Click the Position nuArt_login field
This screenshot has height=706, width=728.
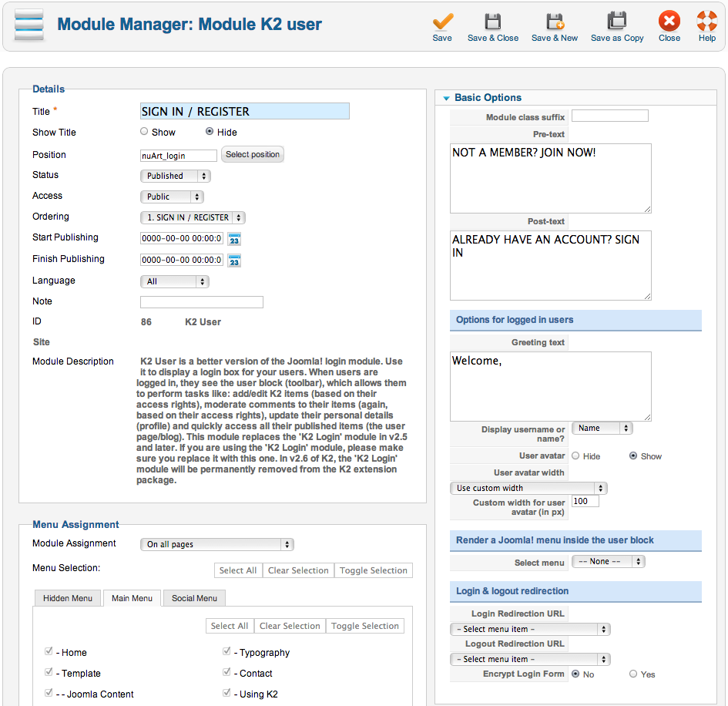tap(179, 156)
